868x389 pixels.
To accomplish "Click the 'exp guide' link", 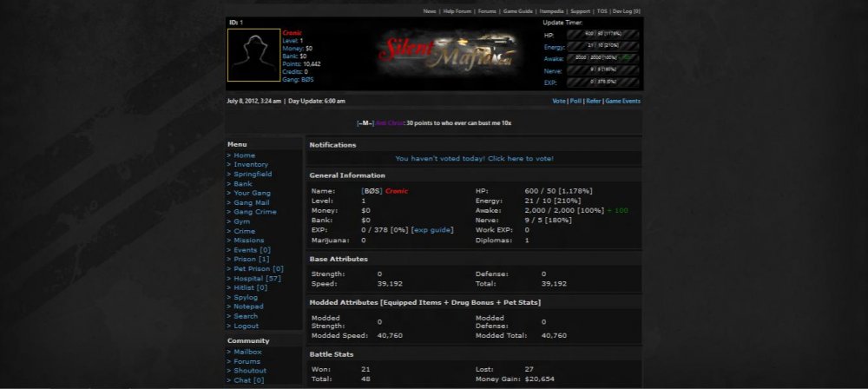I will (x=431, y=230).
